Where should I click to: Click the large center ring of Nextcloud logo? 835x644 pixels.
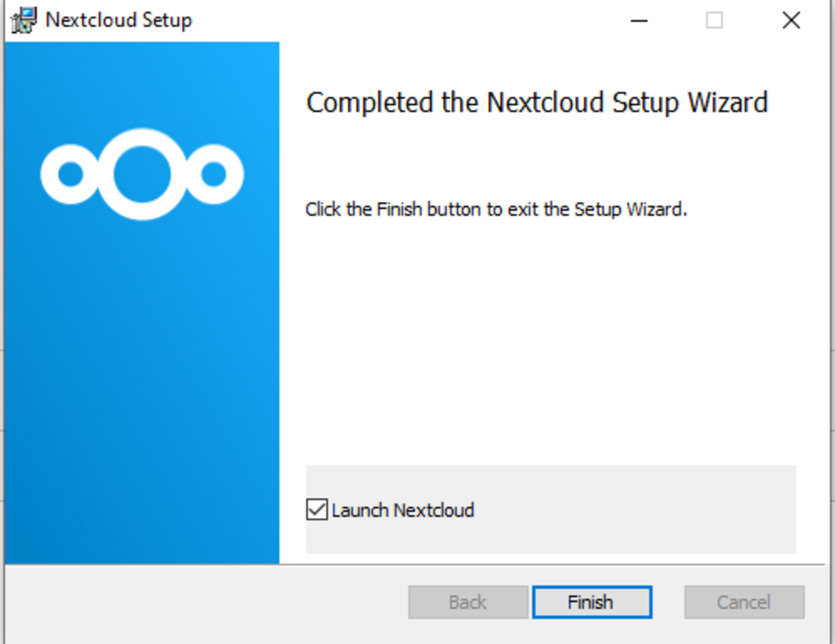point(142,174)
